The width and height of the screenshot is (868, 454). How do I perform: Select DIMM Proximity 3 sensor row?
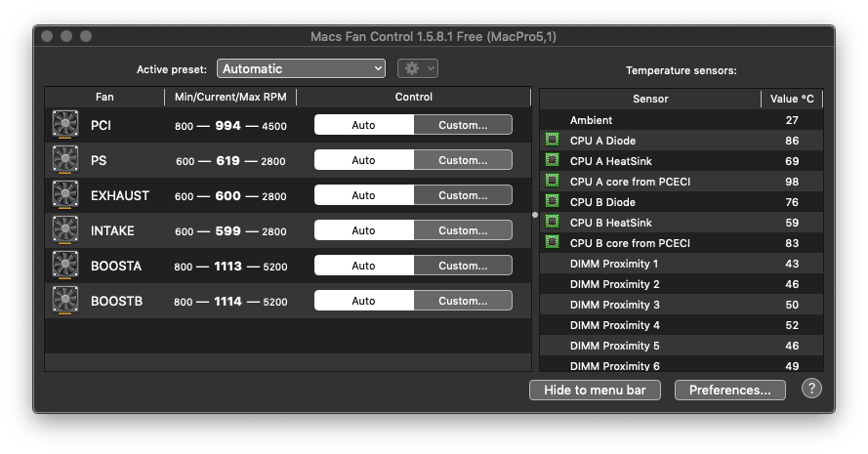click(x=682, y=305)
